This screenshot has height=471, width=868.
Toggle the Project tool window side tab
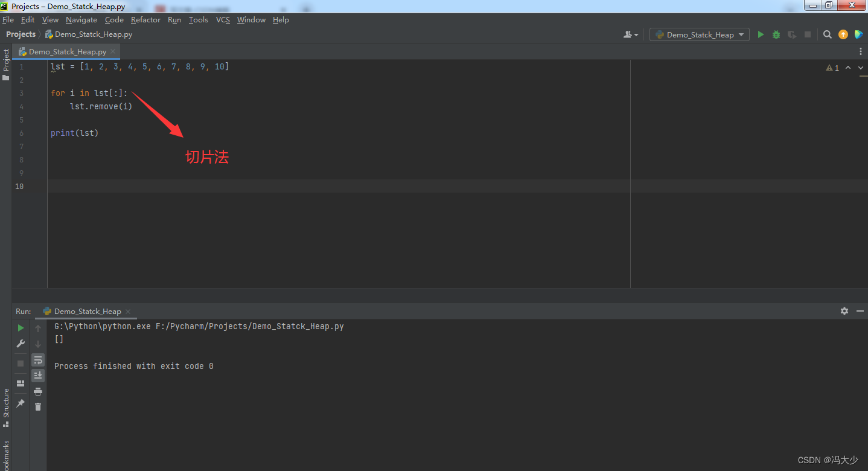tap(5, 64)
